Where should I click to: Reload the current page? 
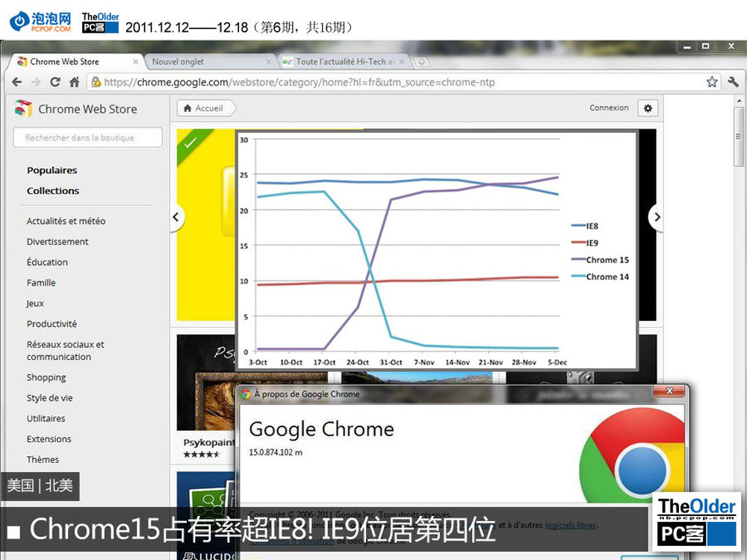point(55,82)
